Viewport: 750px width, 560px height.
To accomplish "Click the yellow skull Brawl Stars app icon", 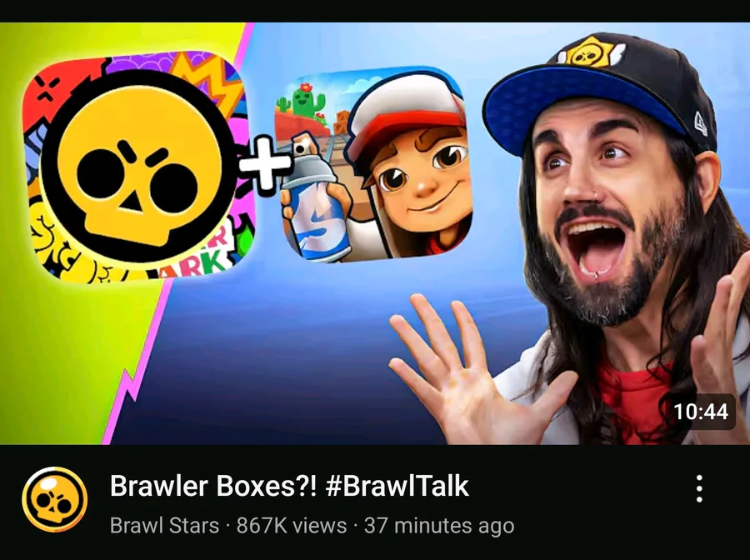I will [138, 167].
